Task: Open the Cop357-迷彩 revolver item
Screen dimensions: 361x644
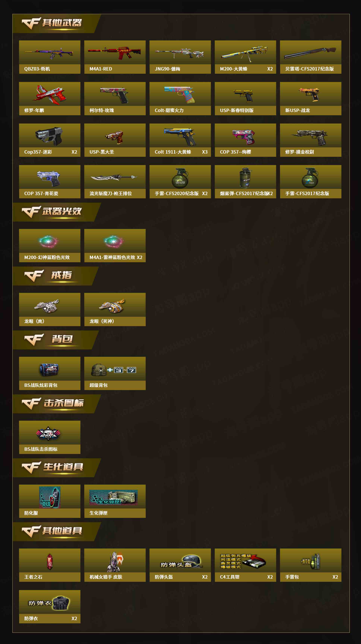Action: [49, 140]
